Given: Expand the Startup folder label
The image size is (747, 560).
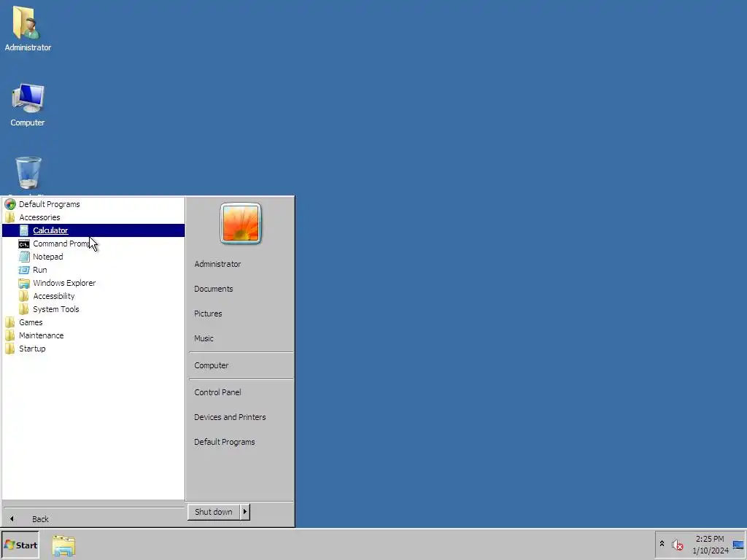Looking at the screenshot, I should click(x=32, y=349).
